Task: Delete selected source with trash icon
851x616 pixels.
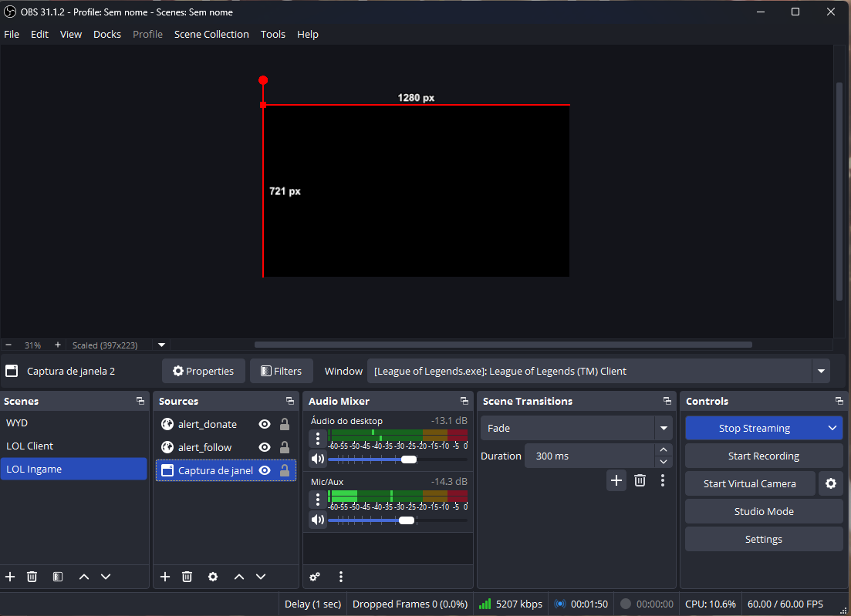Action: pyautogui.click(x=187, y=577)
